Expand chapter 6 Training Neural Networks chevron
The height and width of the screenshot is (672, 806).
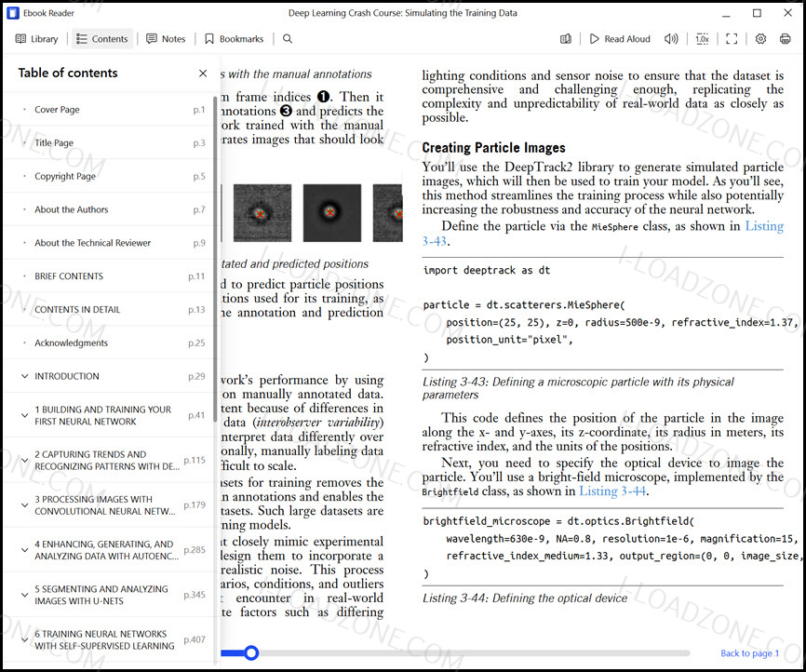point(24,639)
